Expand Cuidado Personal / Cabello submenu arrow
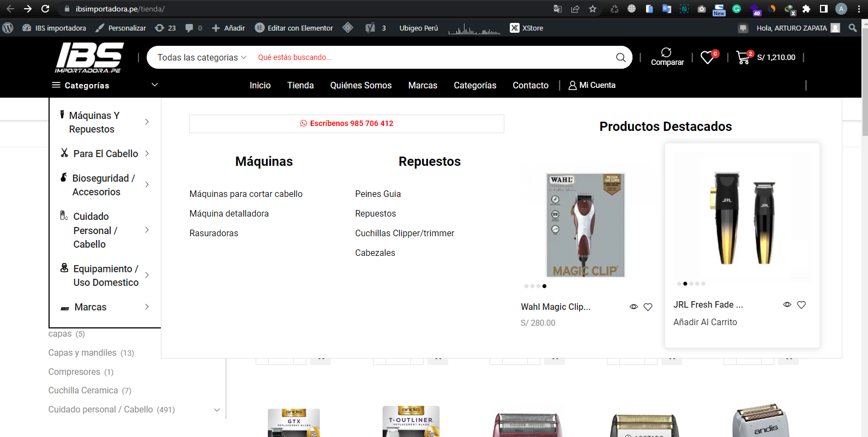868x437 pixels. pos(147,230)
